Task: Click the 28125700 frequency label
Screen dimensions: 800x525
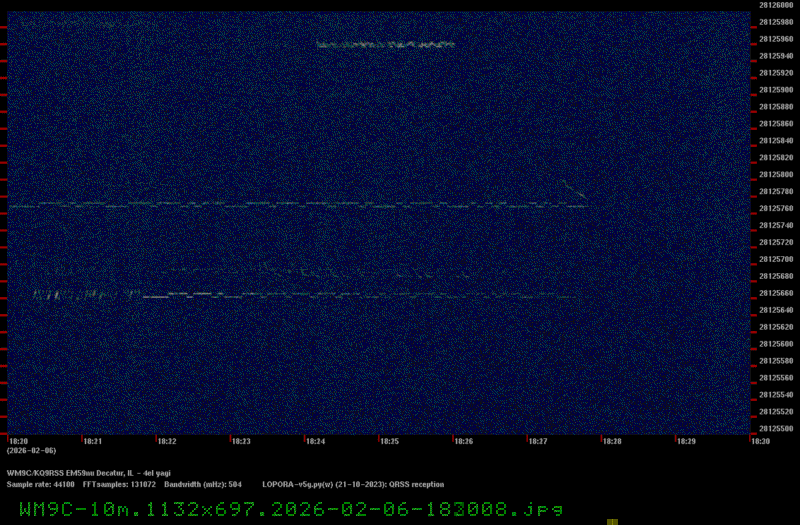Action: pyautogui.click(x=776, y=259)
